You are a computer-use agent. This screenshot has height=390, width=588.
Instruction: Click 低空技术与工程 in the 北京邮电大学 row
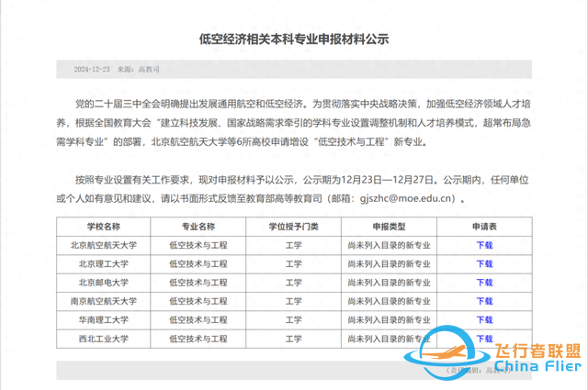(198, 283)
